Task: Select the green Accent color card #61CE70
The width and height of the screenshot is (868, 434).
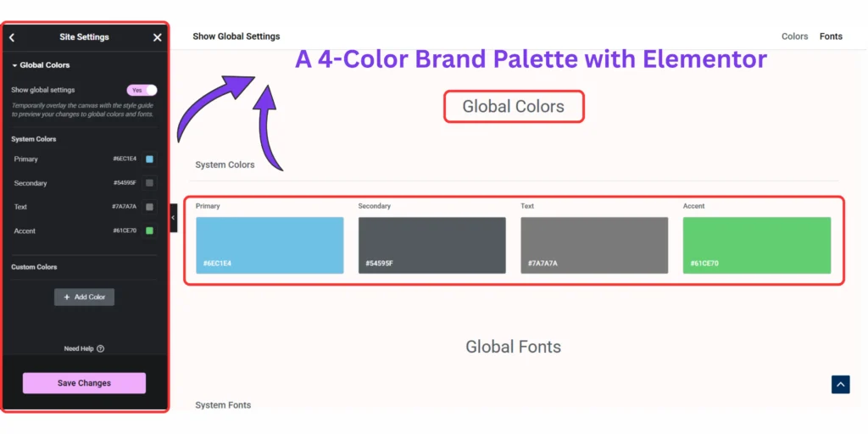Action: 757,245
